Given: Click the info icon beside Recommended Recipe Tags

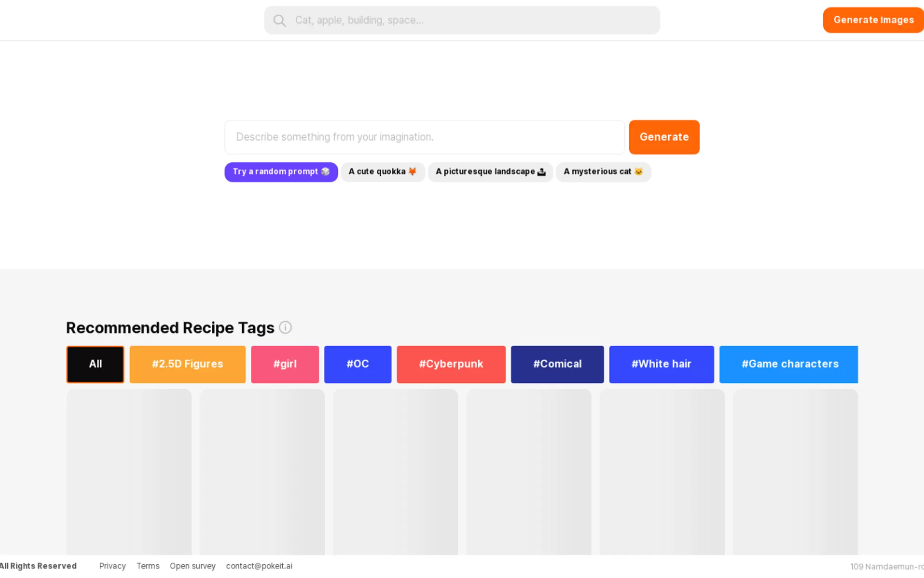Looking at the screenshot, I should tap(285, 328).
